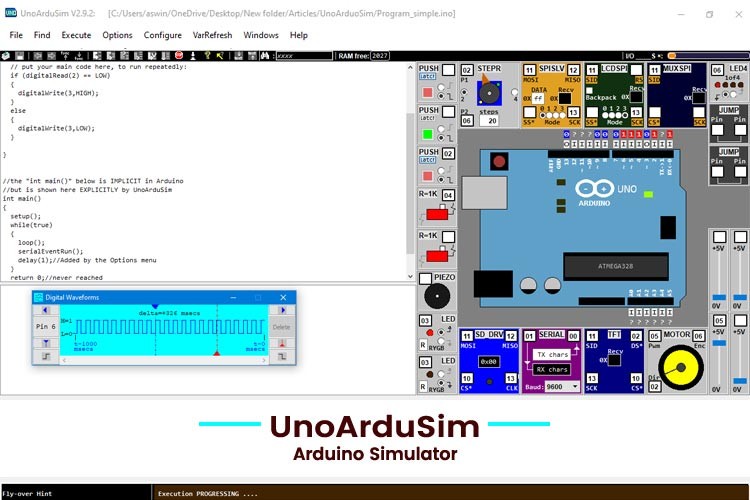Click the TX chars box in SERIAL
This screenshot has height=500, width=750.
[x=552, y=355]
